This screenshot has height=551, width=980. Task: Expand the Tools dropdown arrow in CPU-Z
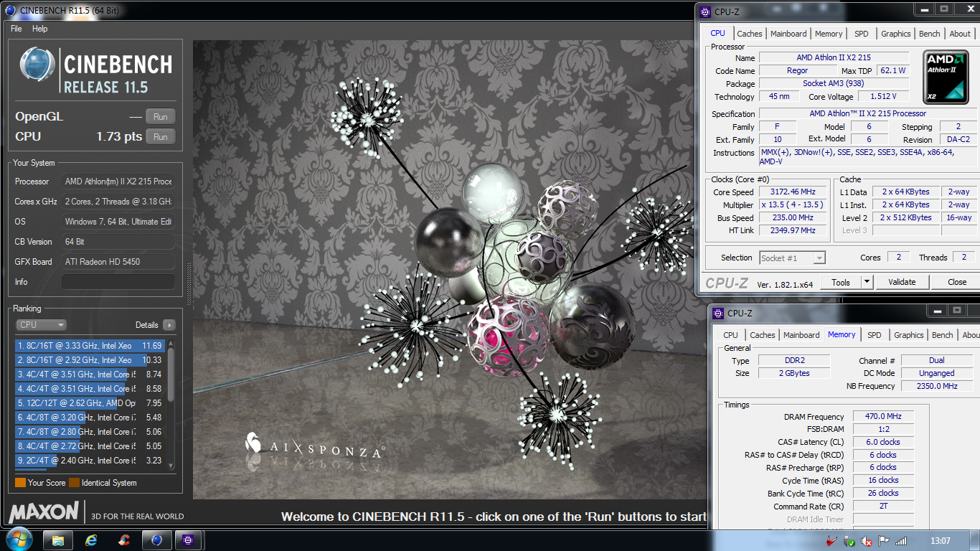click(x=867, y=282)
